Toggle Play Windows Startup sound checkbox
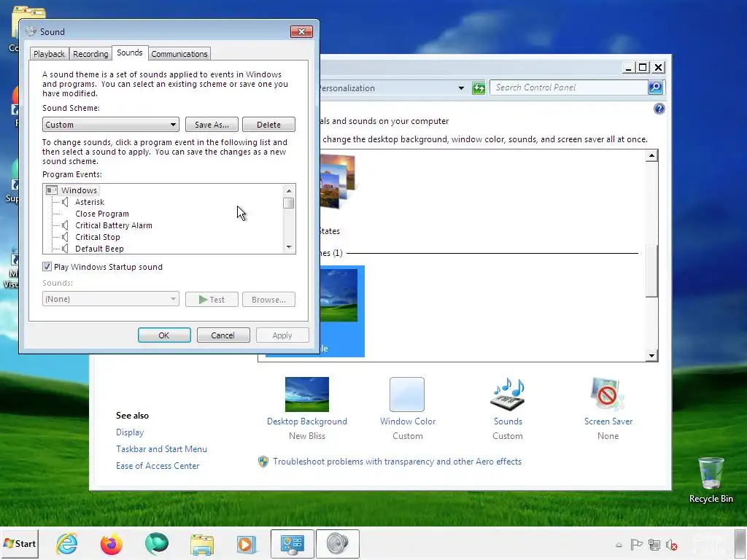Viewport: 747px width, 560px height. (47, 267)
